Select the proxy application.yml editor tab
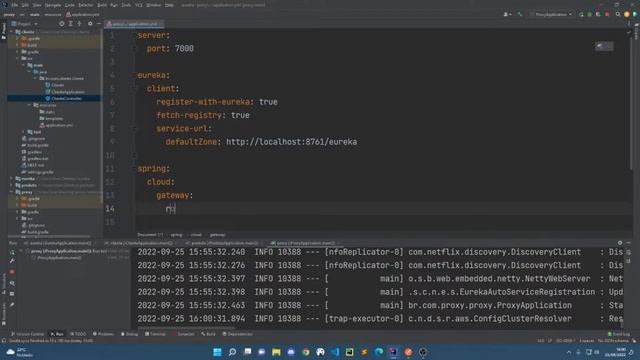Viewport: 640px width, 360px height. 134,24
